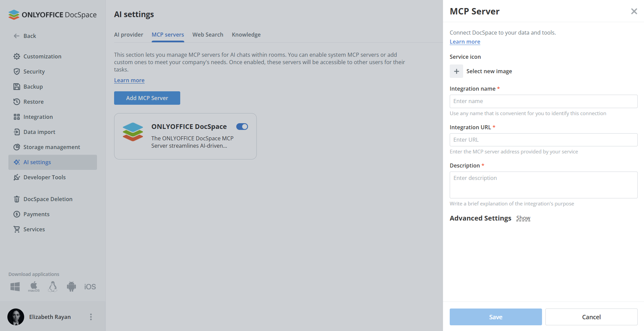Open Learn more link in MCP Server panel
The width and height of the screenshot is (644, 331).
[465, 42]
